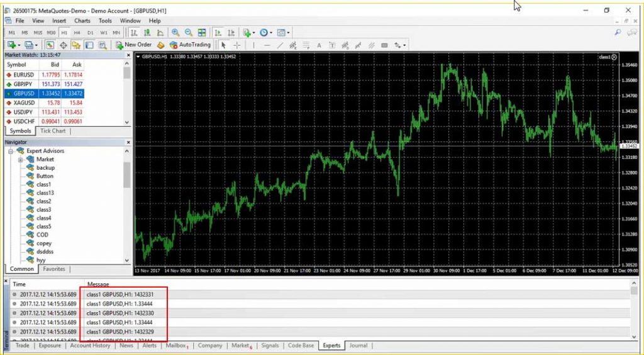
Task: Toggle chart Auto Scroll
Action: pyautogui.click(x=218, y=33)
